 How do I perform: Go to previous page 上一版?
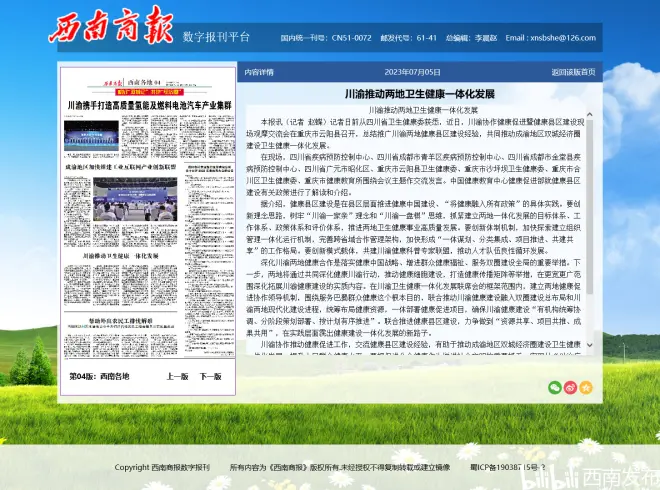coord(176,404)
